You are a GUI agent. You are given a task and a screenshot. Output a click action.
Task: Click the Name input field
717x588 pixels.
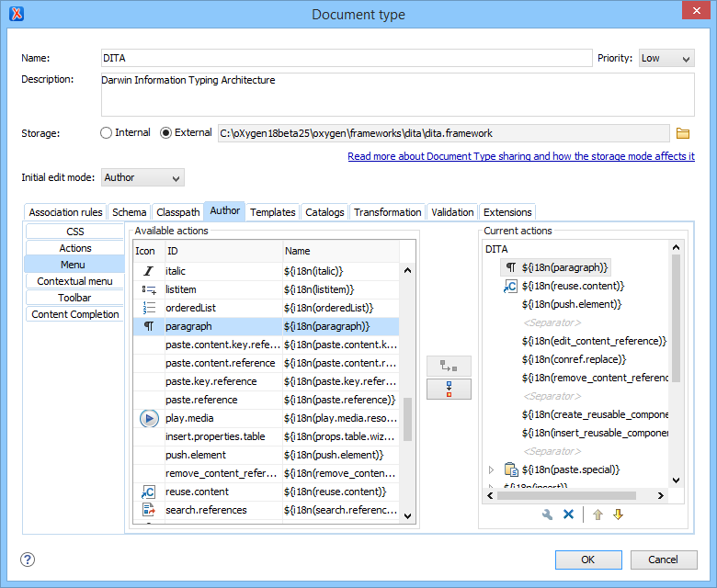coord(347,58)
